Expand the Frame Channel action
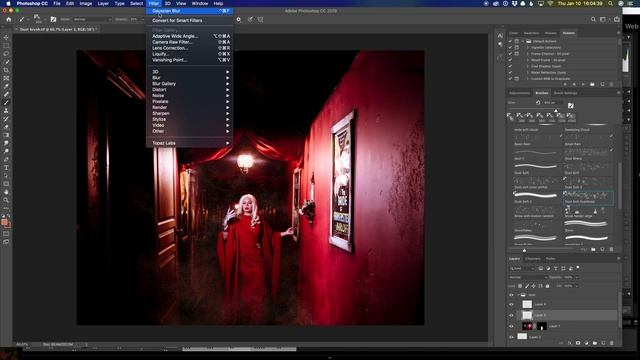 [x=528, y=53]
